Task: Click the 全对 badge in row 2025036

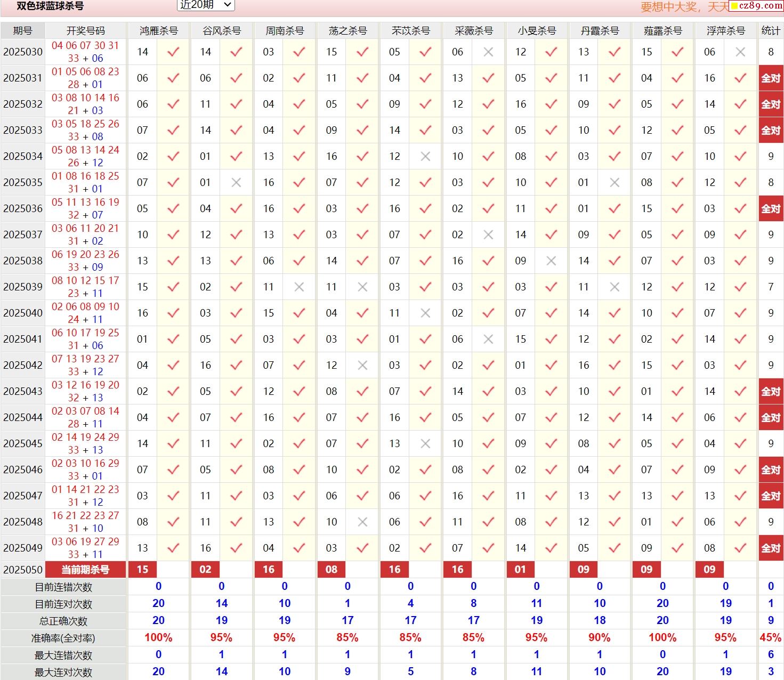Action: [x=771, y=209]
